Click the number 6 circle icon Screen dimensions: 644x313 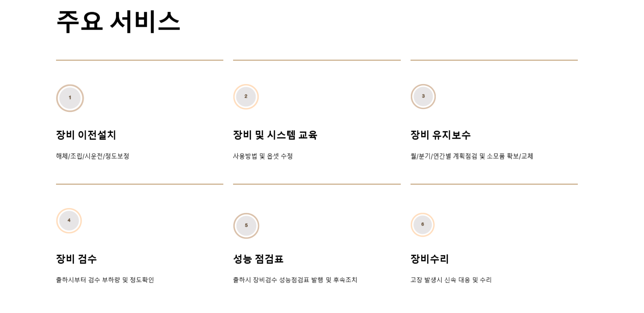coord(422,225)
